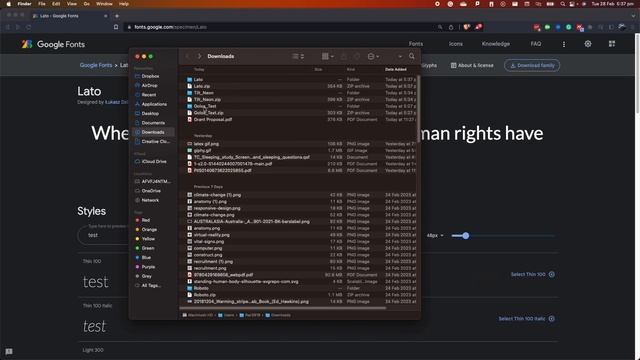
Task: Click the Finder tags toolbar icon
Action: [x=357, y=56]
